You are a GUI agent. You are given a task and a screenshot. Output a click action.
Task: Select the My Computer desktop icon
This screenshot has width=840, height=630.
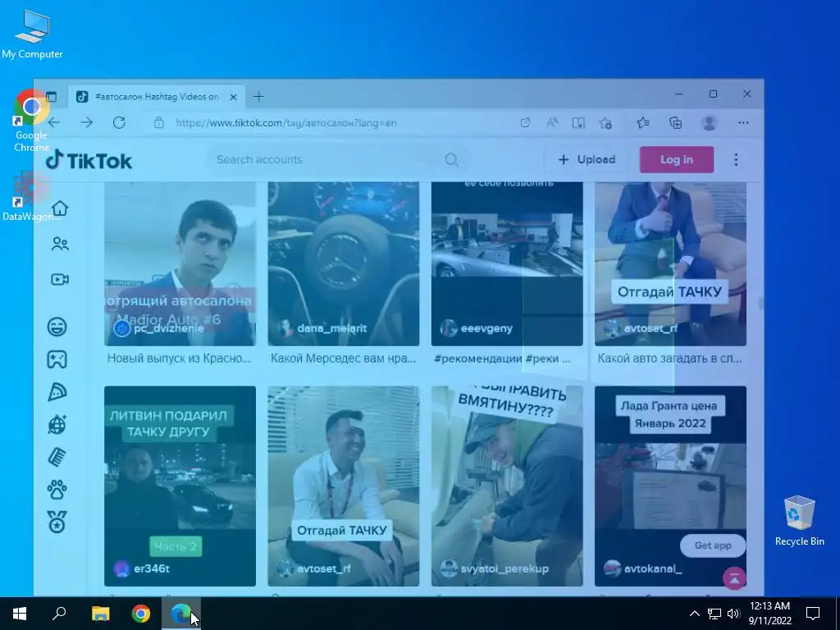(x=32, y=34)
